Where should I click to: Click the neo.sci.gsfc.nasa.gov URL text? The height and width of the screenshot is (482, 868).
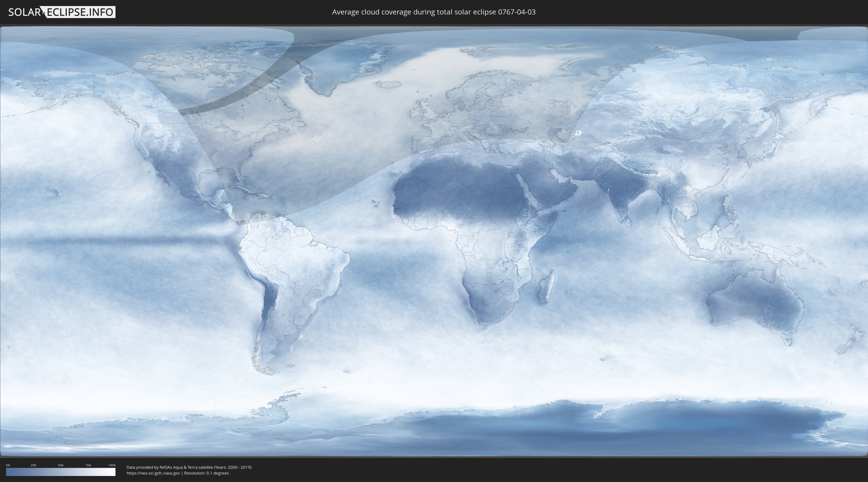[153, 473]
